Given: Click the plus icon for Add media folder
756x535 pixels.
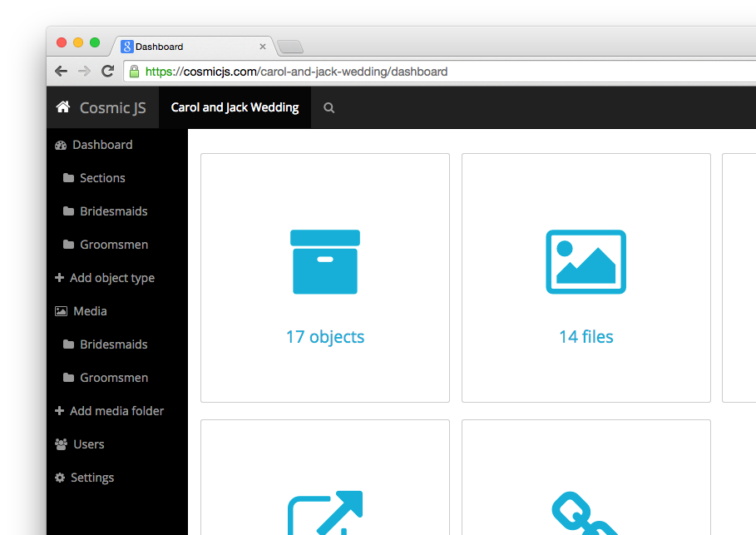Looking at the screenshot, I should coord(59,410).
